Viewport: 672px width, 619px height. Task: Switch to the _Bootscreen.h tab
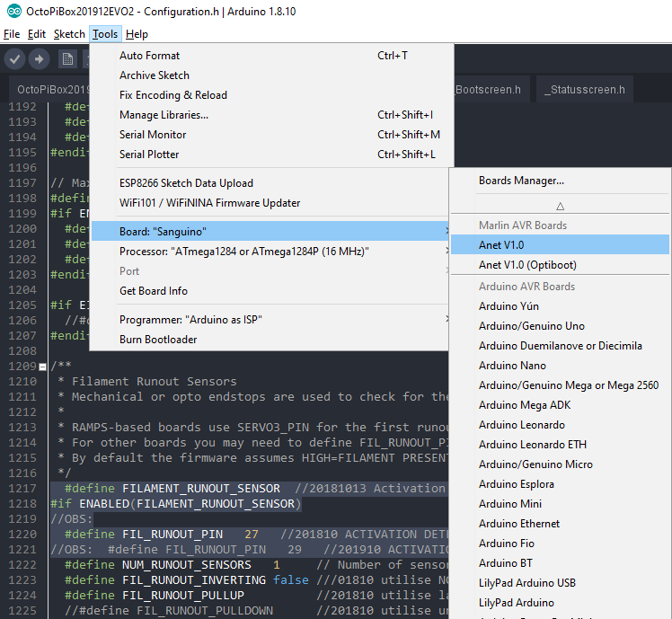click(x=491, y=90)
